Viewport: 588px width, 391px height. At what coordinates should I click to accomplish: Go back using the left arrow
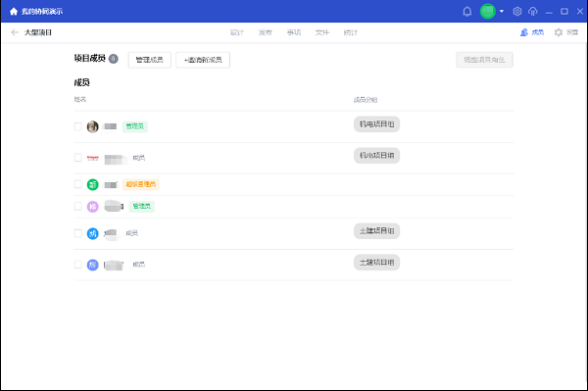15,32
